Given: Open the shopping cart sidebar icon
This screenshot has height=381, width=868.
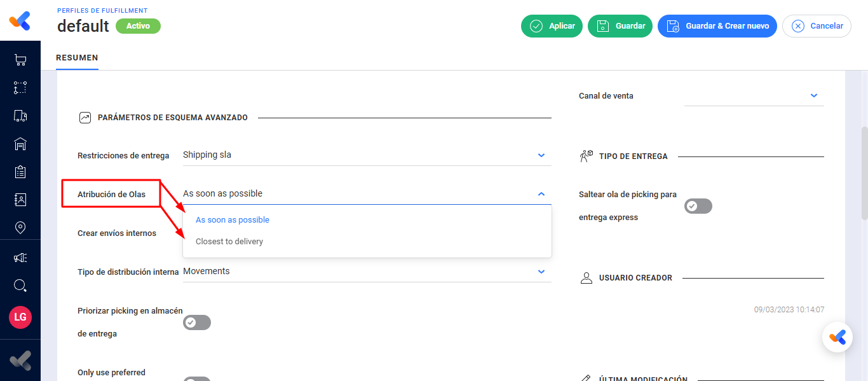Looking at the screenshot, I should (x=20, y=60).
